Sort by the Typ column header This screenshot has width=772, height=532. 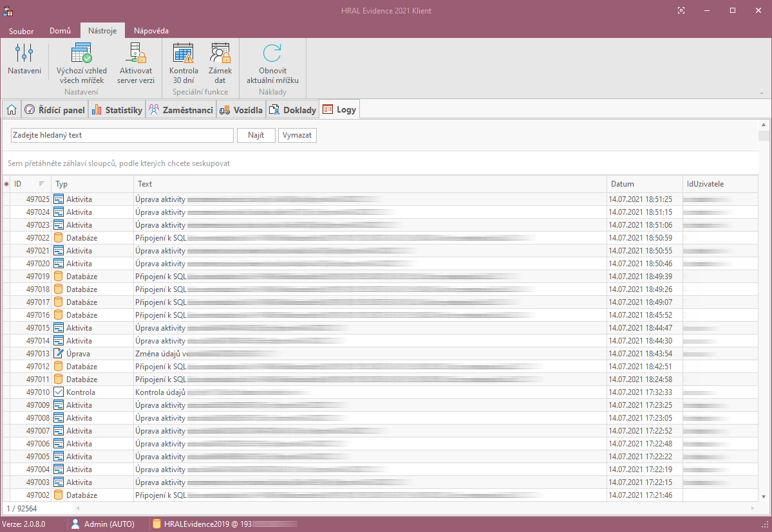coord(92,184)
